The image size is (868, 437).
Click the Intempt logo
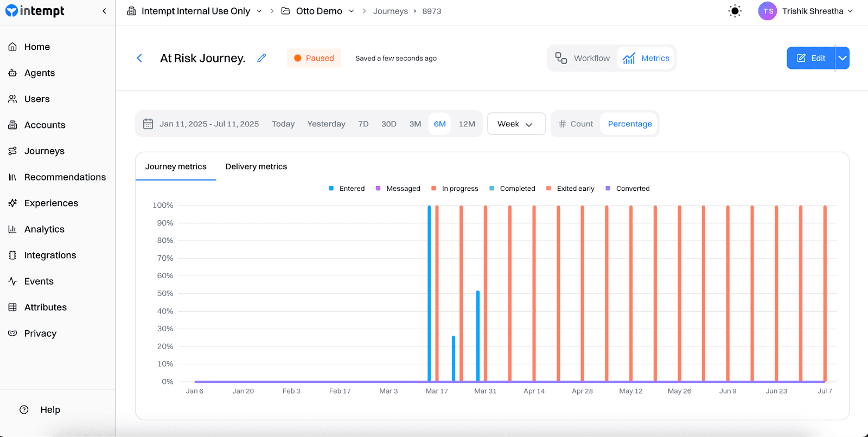click(35, 11)
